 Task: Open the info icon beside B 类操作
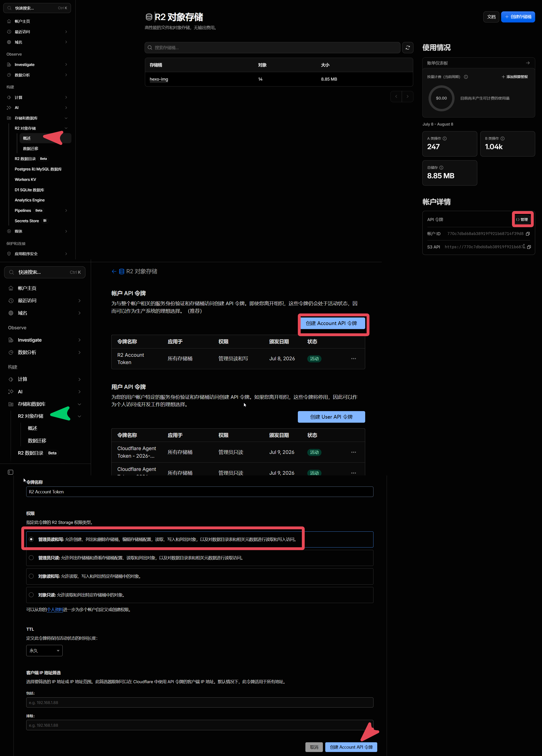pyautogui.click(x=503, y=139)
